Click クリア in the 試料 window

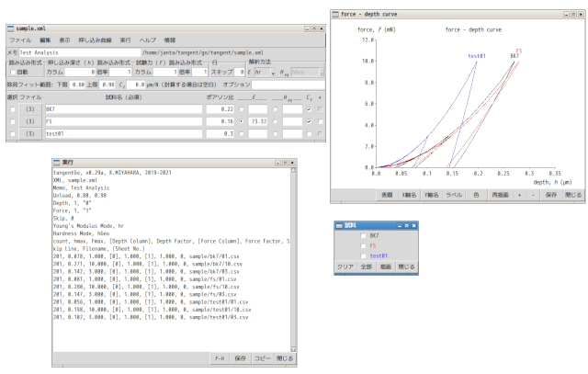[345, 266]
